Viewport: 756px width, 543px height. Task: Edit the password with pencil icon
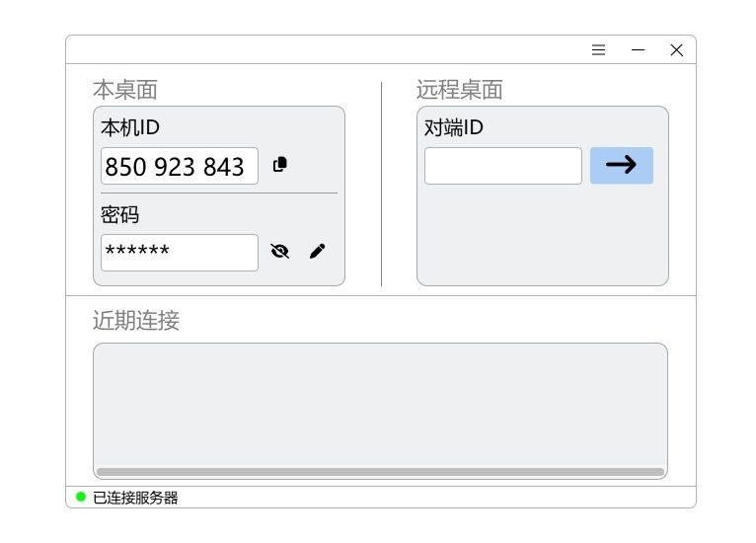(x=317, y=252)
